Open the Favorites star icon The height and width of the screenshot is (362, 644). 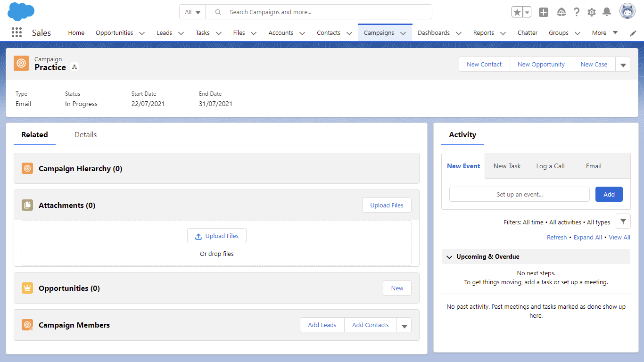click(517, 12)
